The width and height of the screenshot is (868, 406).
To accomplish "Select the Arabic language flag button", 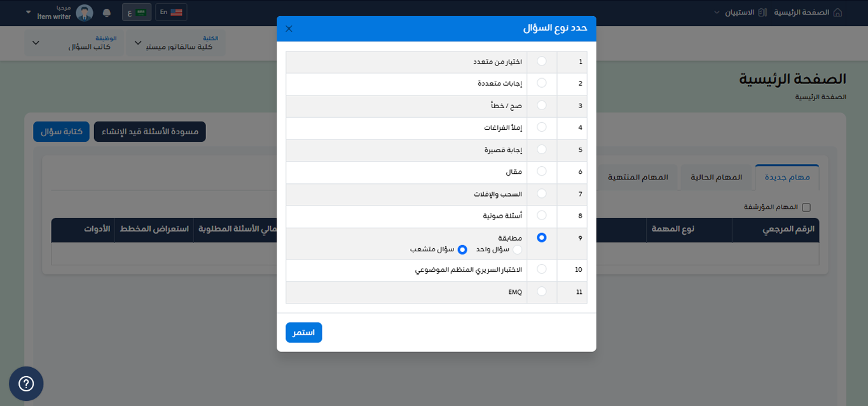I will tap(137, 12).
